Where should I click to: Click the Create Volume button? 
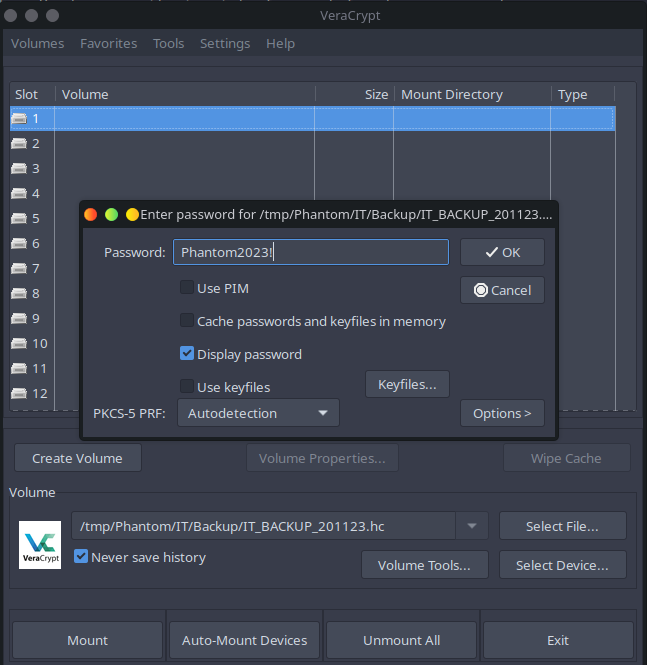(x=78, y=458)
